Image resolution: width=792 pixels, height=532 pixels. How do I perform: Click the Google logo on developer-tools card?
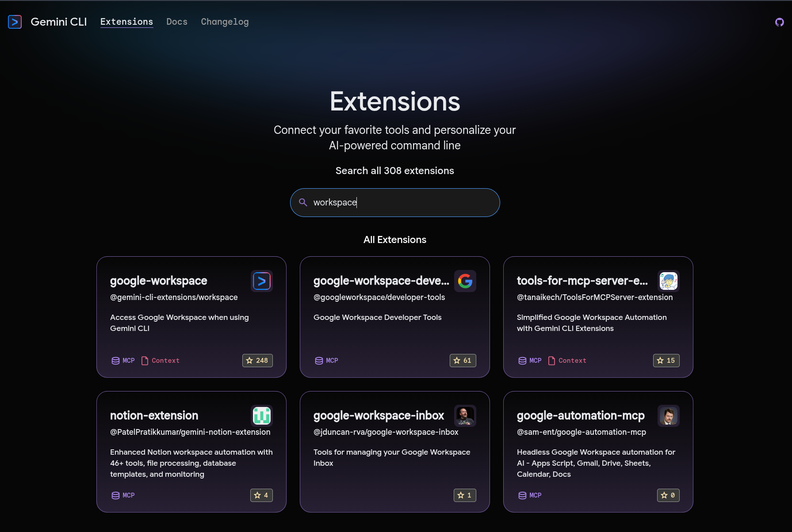[465, 281]
